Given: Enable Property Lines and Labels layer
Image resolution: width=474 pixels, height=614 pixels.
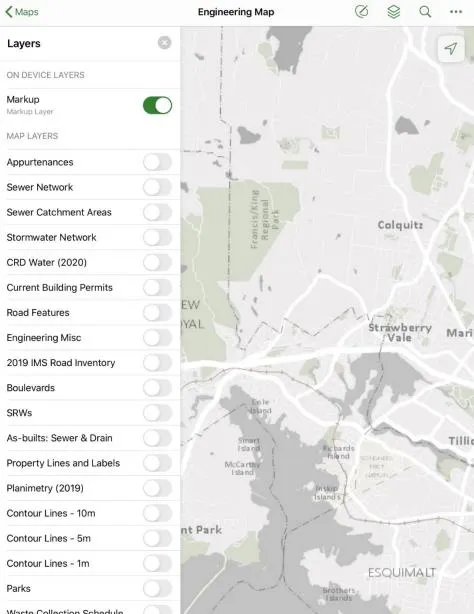Looking at the screenshot, I should pos(157,463).
